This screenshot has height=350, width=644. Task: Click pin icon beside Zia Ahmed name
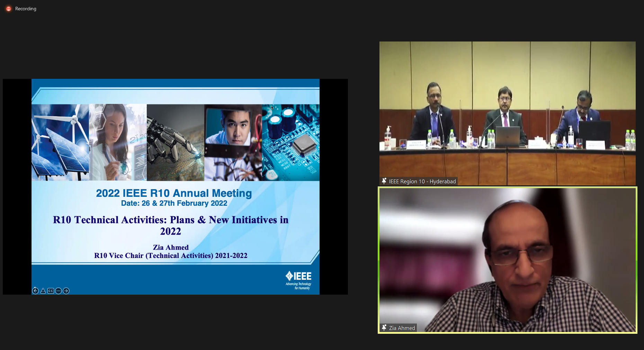click(384, 328)
